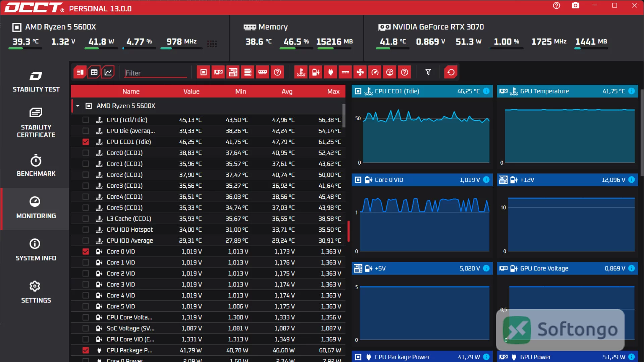Image resolution: width=644 pixels, height=362 pixels.
Task: Sort table by Max column
Action: point(333,92)
